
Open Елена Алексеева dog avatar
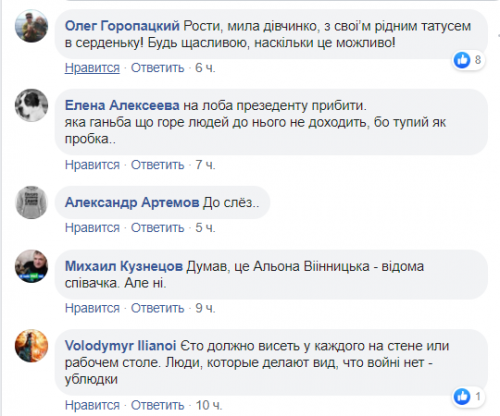tap(32, 105)
